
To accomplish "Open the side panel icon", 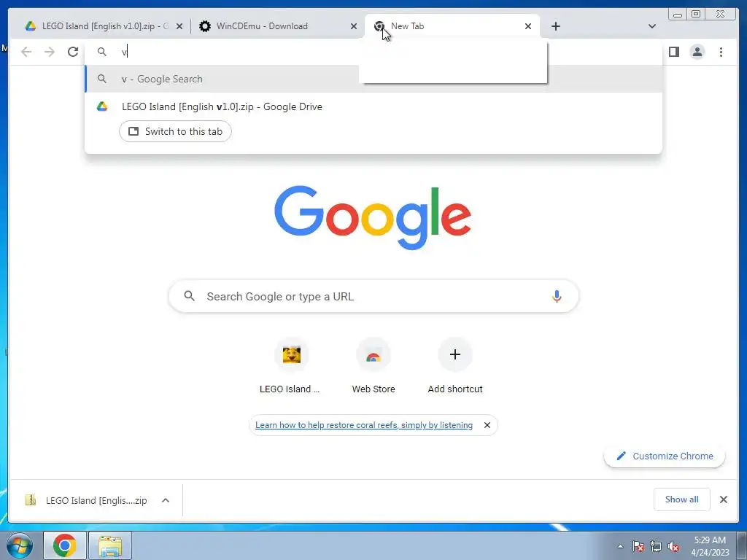I will [x=673, y=52].
